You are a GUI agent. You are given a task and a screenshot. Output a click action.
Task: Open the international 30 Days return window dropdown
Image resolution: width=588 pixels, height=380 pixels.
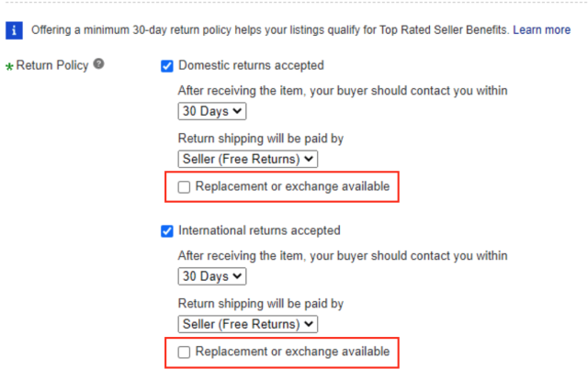tap(212, 276)
